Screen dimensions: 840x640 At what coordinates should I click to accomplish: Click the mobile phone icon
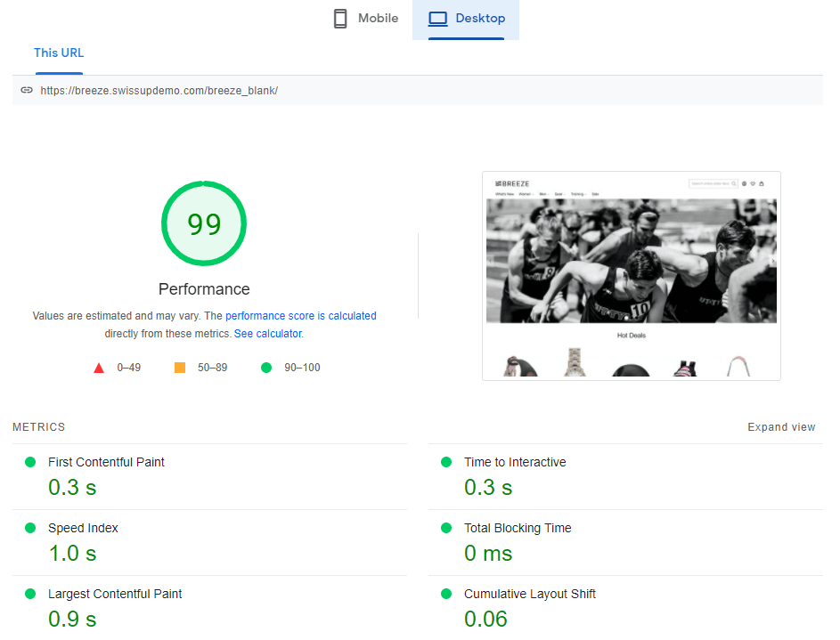(x=340, y=19)
